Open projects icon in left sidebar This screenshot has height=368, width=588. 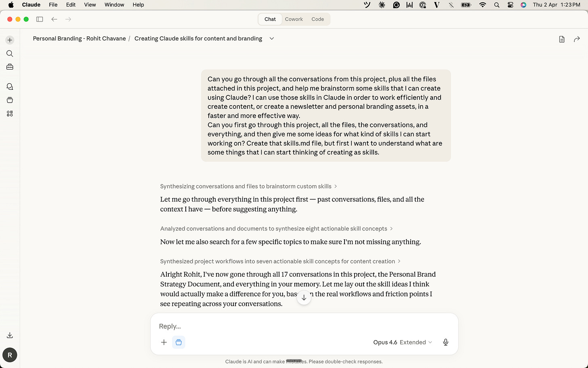[x=10, y=100]
